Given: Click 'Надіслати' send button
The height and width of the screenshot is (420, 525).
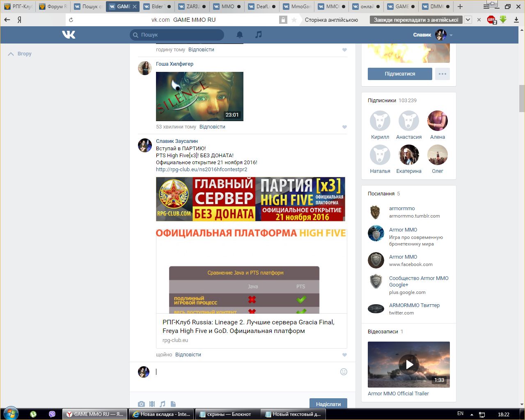Looking at the screenshot, I should [328, 404].
